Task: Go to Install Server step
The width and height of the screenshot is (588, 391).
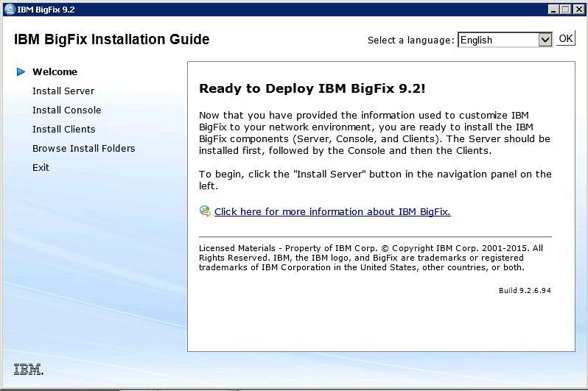Action: click(63, 91)
